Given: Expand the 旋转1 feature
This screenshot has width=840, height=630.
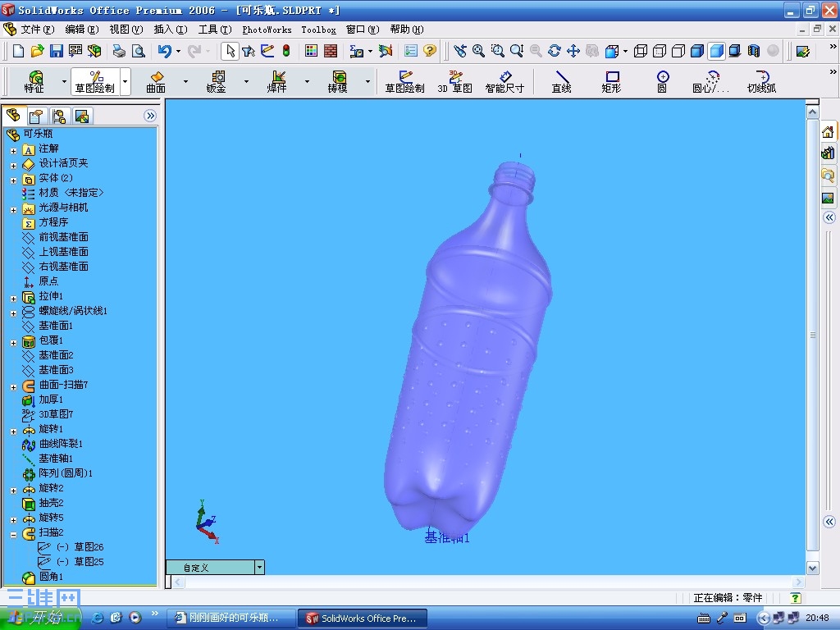Looking at the screenshot, I should (13, 431).
